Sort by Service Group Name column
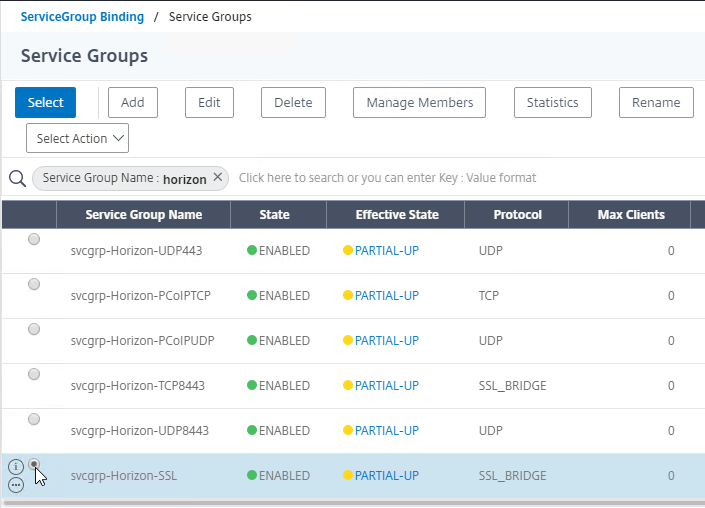Image resolution: width=705 pixels, height=508 pixels. (143, 214)
